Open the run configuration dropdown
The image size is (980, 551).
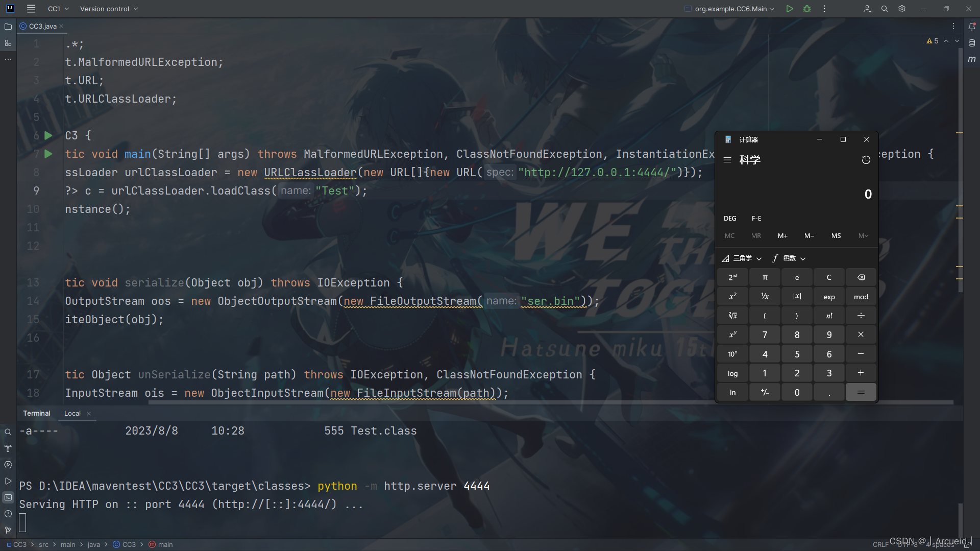click(x=729, y=9)
